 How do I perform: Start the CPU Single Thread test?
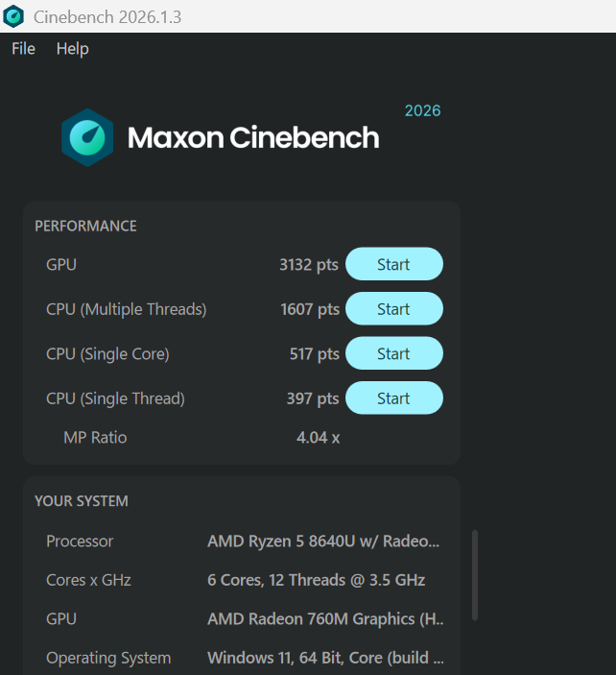click(x=394, y=398)
